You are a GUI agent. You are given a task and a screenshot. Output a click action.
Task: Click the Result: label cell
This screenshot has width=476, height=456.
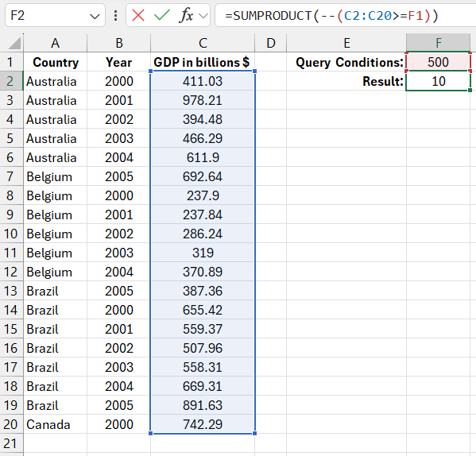346,81
